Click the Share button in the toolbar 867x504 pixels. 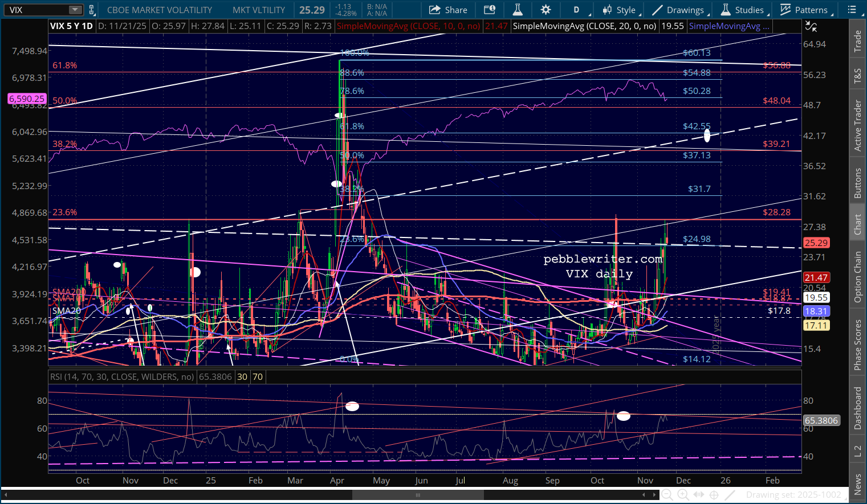(x=448, y=10)
